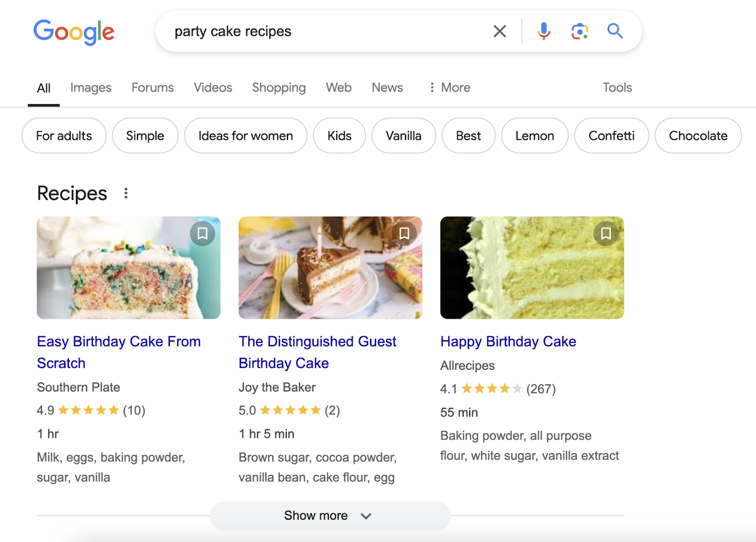The image size is (756, 542).
Task: Switch to the Images tab
Action: [91, 87]
